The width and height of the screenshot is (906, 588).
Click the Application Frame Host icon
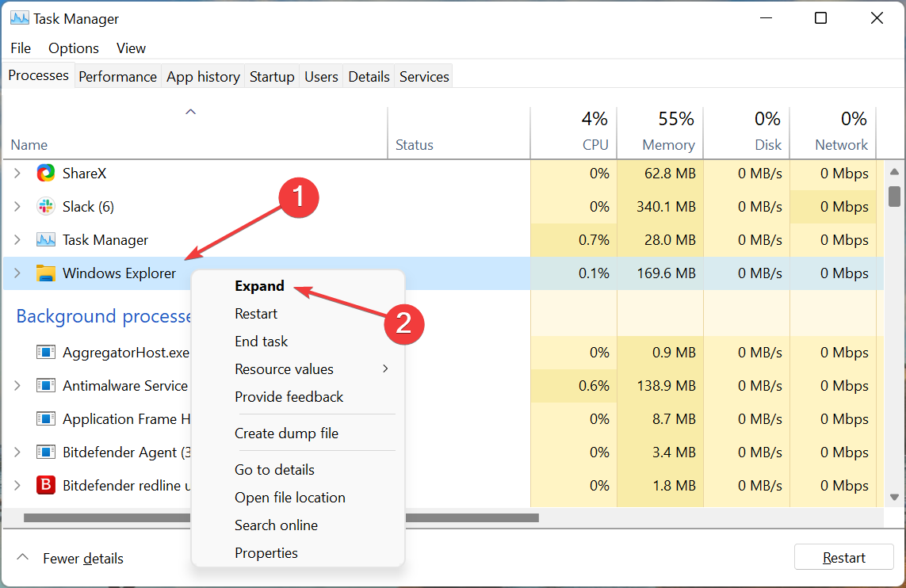point(45,418)
